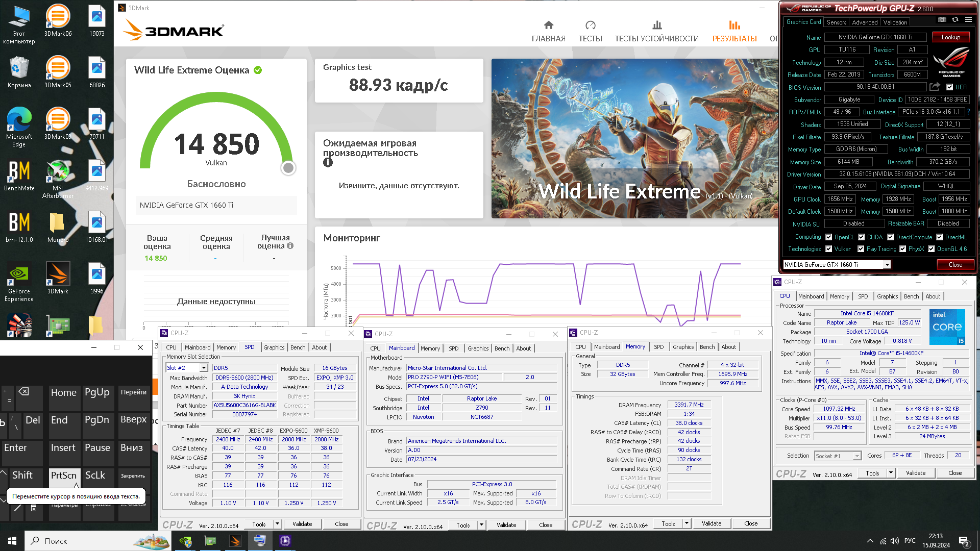The width and height of the screenshot is (980, 551).
Task: Click the Windows Start button
Action: (12, 541)
